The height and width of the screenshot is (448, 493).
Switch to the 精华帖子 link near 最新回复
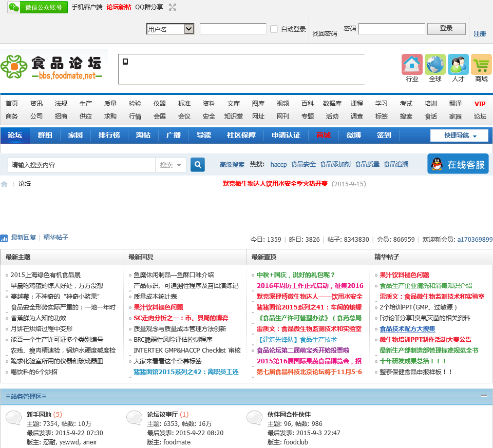[55, 238]
